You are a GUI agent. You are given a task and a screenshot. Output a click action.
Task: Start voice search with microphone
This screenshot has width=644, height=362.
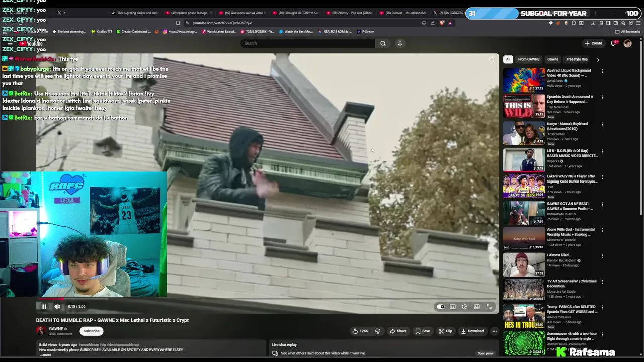tap(400, 43)
